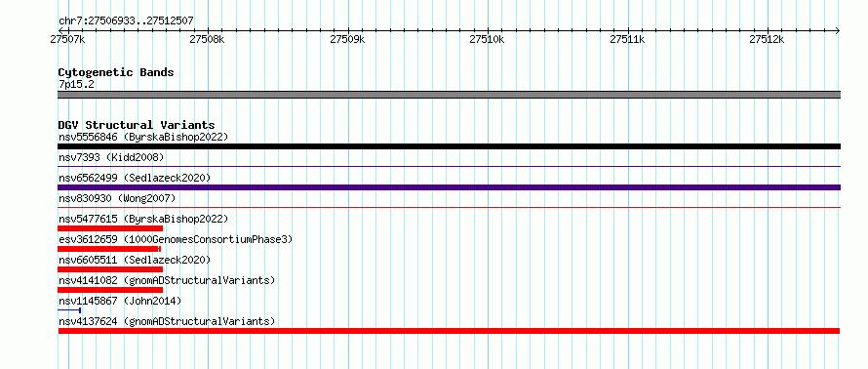Image resolution: width=868 pixels, height=369 pixels.
Task: Select the thin red nsv830930 variant line
Action: 449,207
